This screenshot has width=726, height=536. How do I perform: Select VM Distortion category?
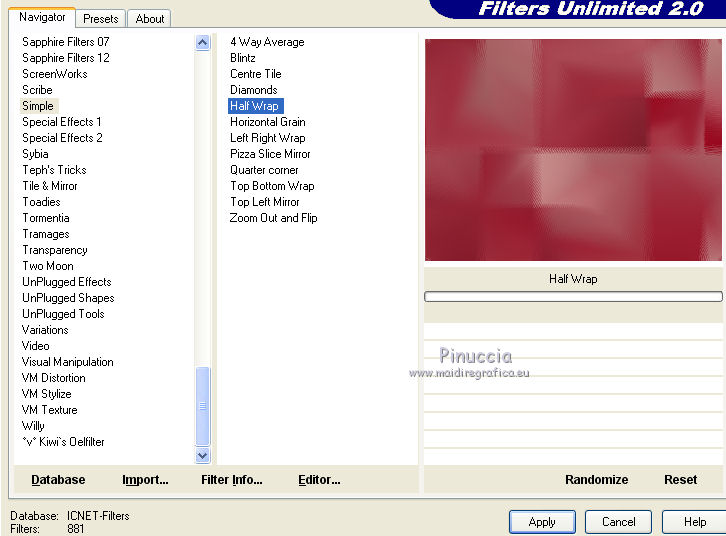[53, 378]
